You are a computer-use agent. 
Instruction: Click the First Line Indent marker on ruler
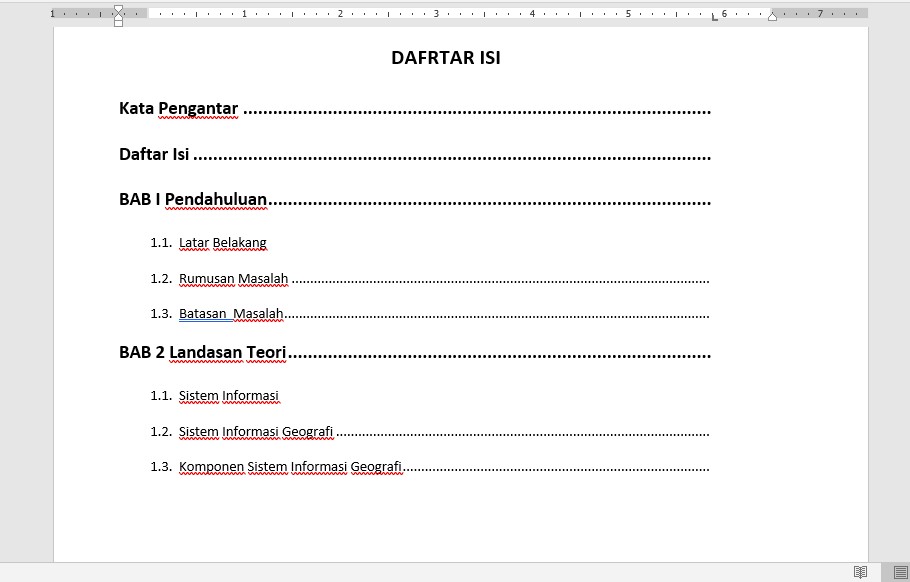pyautogui.click(x=119, y=9)
